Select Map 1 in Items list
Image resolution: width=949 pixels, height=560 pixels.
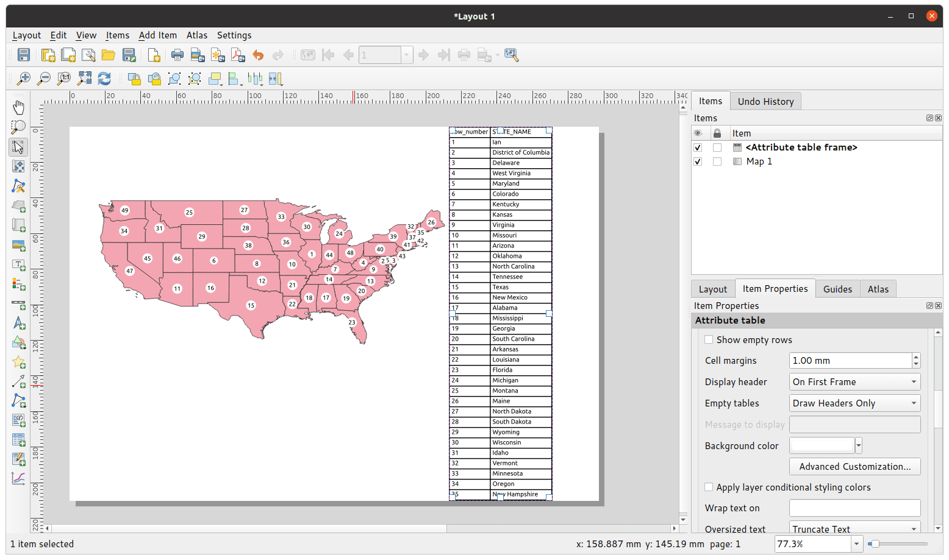tap(759, 161)
